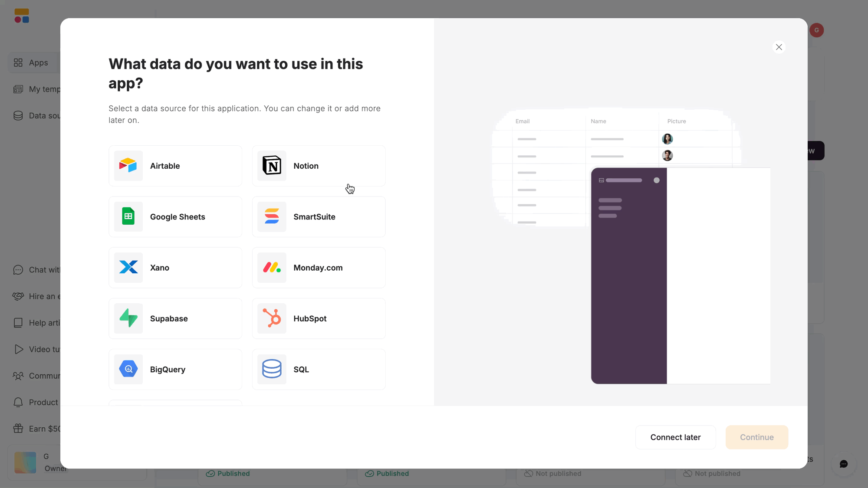Image resolution: width=868 pixels, height=488 pixels.
Task: Close the data source dialog
Action: click(x=779, y=47)
